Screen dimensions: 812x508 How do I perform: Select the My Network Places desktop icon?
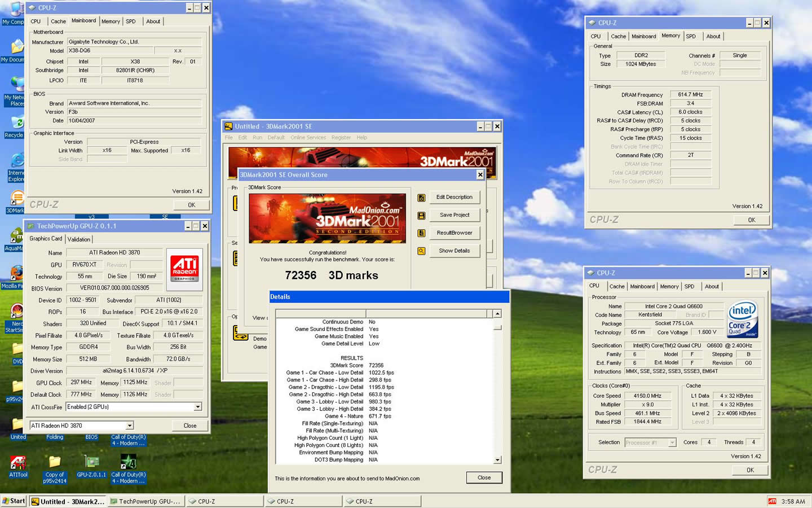tap(15, 91)
